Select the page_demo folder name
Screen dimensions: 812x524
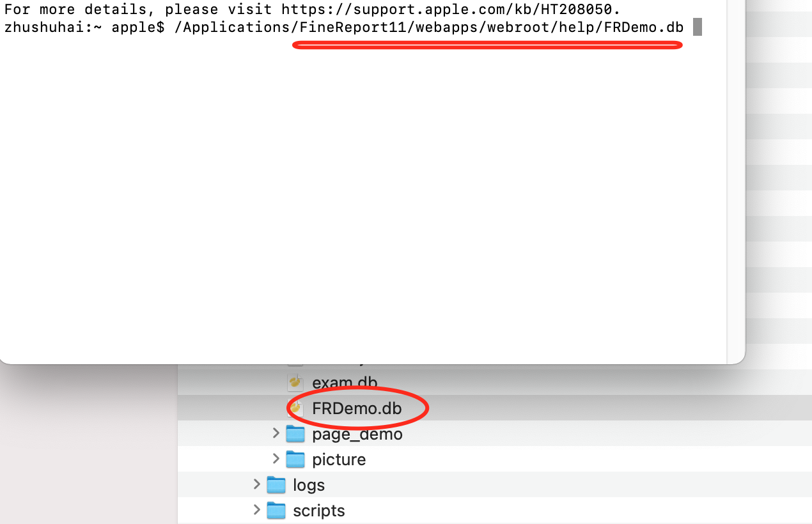(357, 435)
